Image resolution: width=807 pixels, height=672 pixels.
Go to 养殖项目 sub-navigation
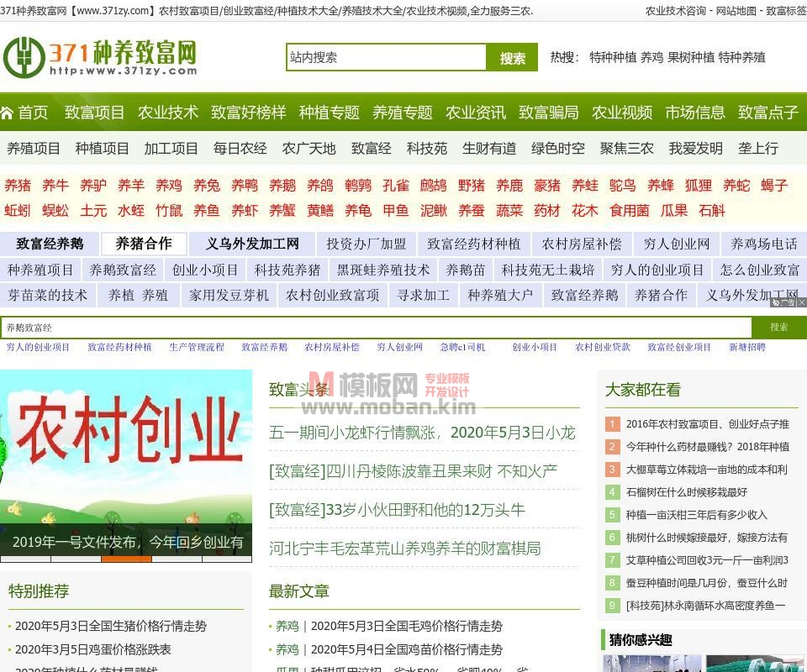tap(34, 149)
